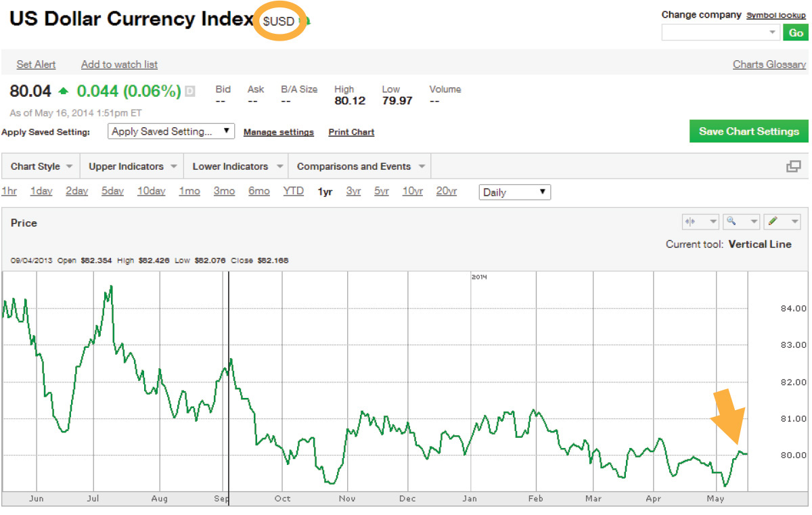Switch chart range to 1mo
The image size is (812, 515).
(189, 191)
